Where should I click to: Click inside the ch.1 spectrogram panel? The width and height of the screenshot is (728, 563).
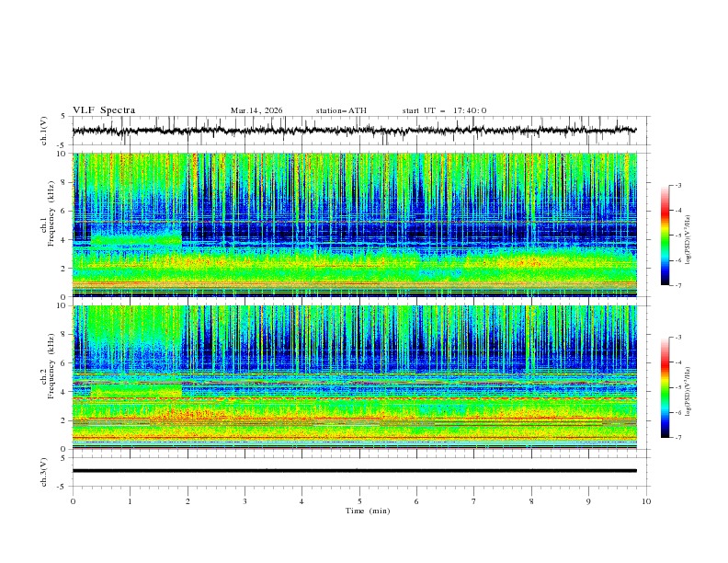tap(355, 224)
